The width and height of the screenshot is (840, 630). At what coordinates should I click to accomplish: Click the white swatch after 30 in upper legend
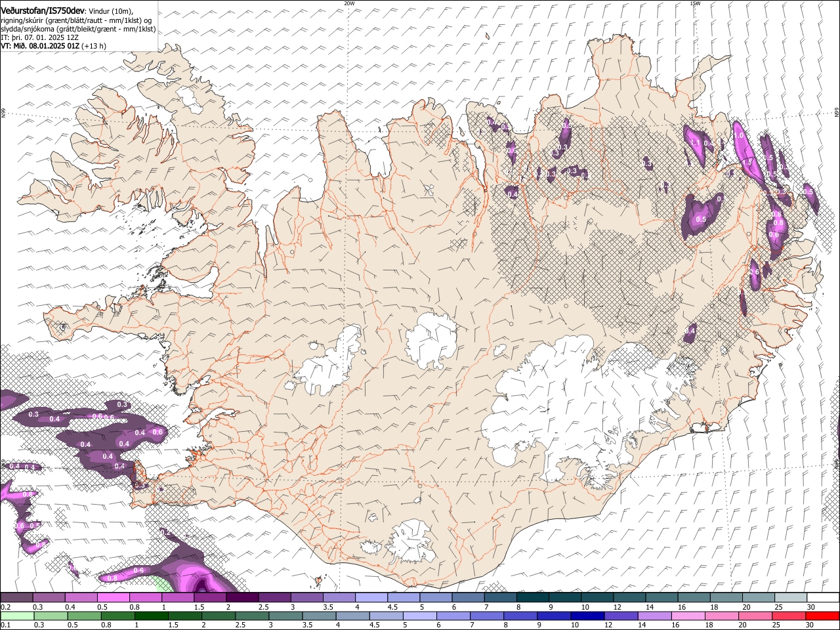823,598
